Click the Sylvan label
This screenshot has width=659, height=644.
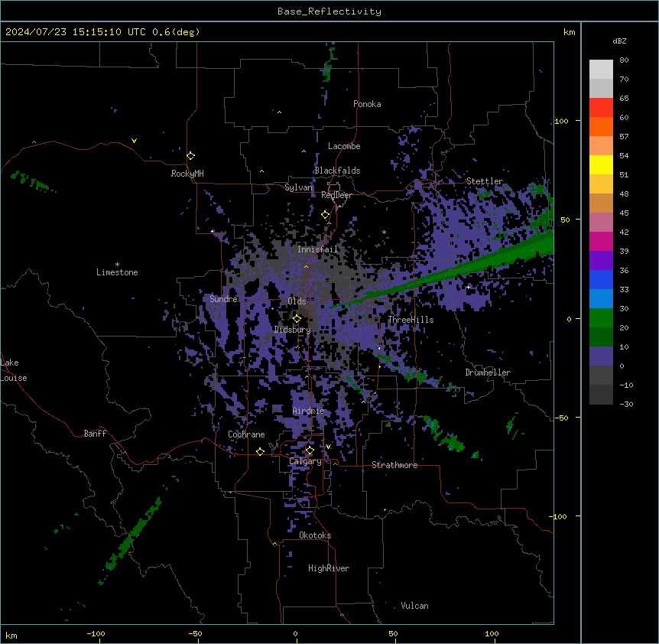(x=298, y=187)
